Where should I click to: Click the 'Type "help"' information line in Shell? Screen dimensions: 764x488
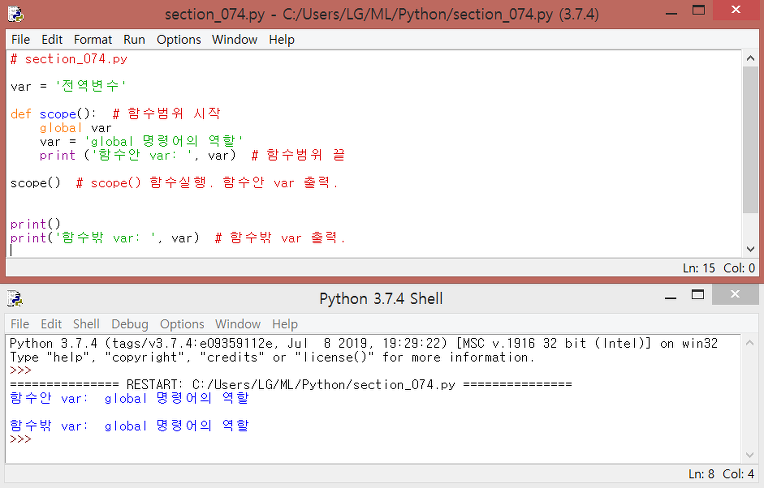272,357
